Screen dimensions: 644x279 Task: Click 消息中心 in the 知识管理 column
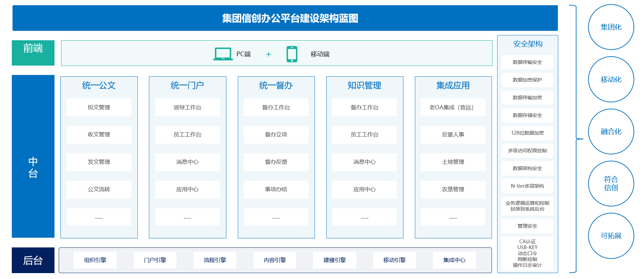pos(365,162)
